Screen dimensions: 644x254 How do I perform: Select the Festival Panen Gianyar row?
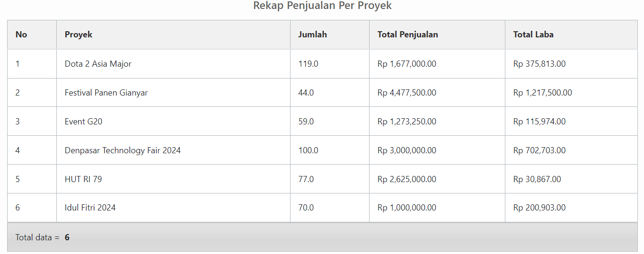[106, 93]
